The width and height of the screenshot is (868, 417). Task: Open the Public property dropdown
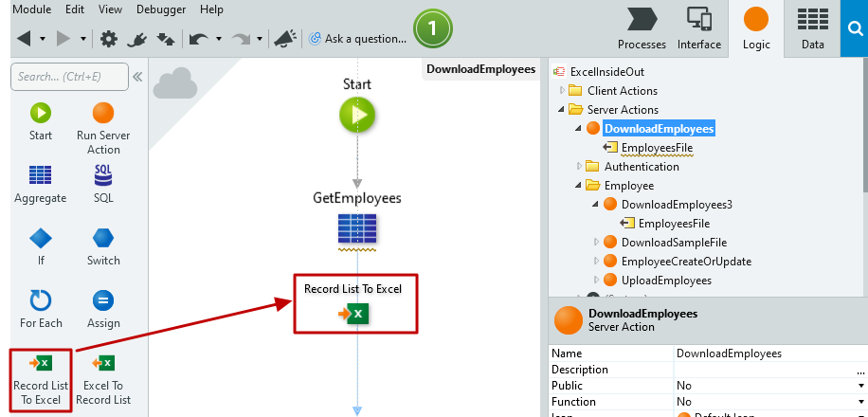(x=861, y=386)
